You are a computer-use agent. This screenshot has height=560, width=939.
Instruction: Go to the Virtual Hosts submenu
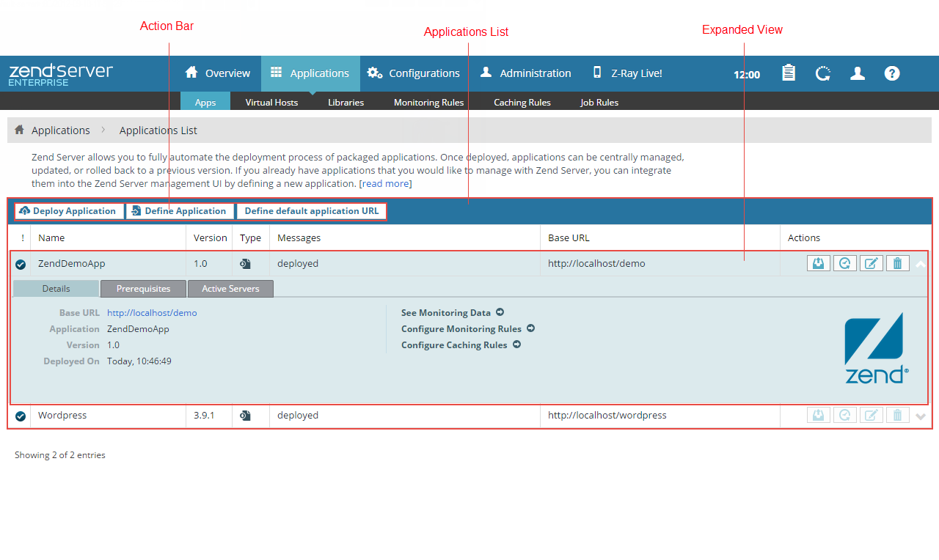click(x=271, y=102)
